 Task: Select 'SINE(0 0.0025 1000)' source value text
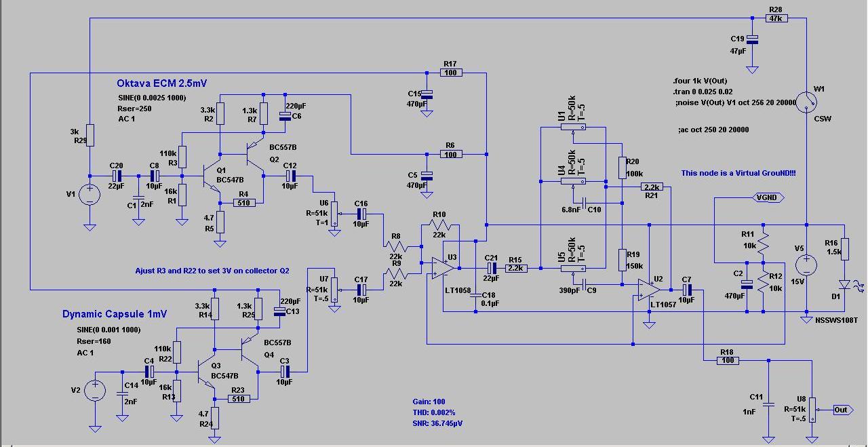[152, 97]
